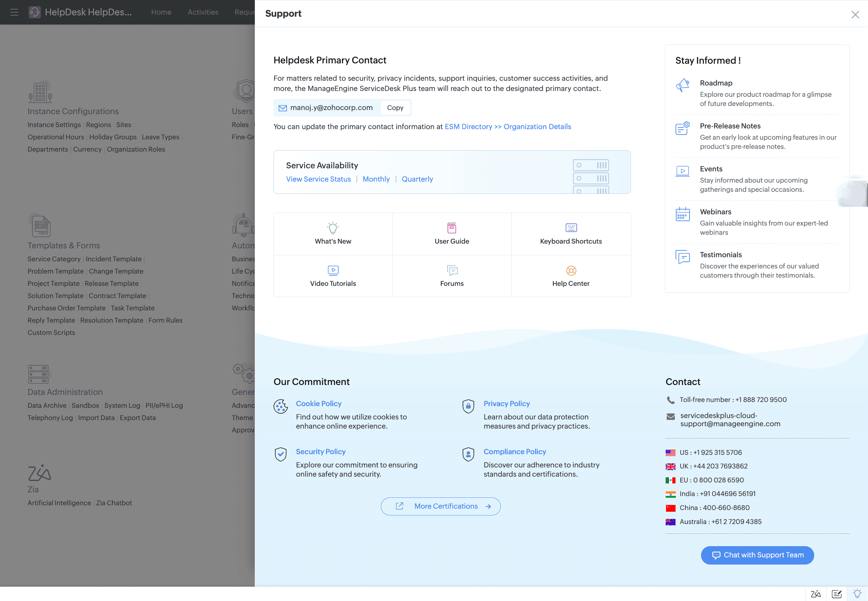This screenshot has height=601, width=868.
Task: Open the Webinars calendar item
Action: [x=715, y=212]
